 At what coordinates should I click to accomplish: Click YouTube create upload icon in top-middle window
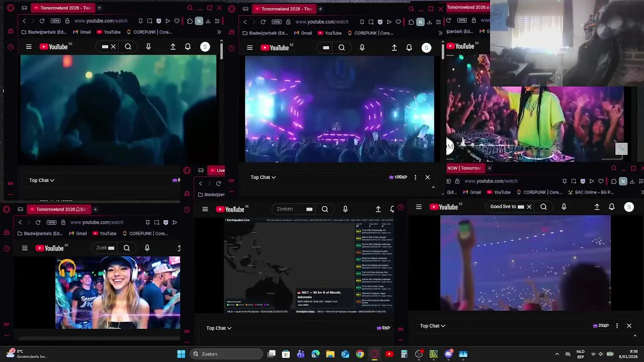(394, 48)
